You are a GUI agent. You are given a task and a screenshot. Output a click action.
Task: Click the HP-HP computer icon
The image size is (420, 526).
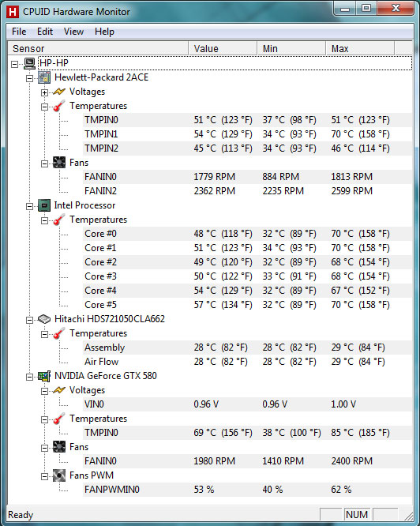[x=29, y=63]
